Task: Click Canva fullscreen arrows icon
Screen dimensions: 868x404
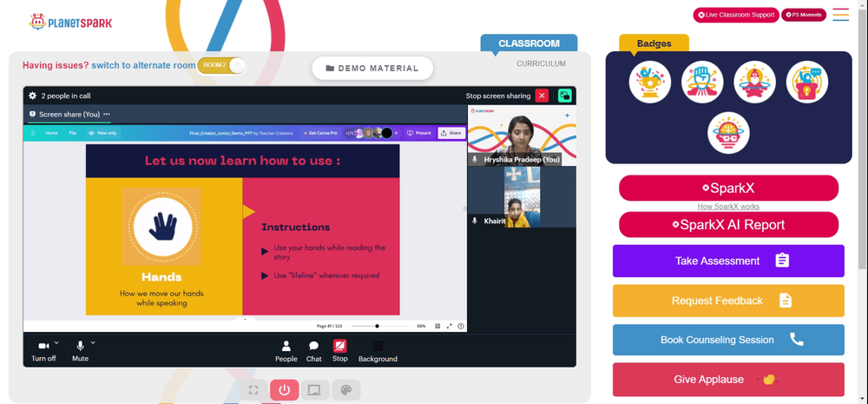Action: [449, 327]
